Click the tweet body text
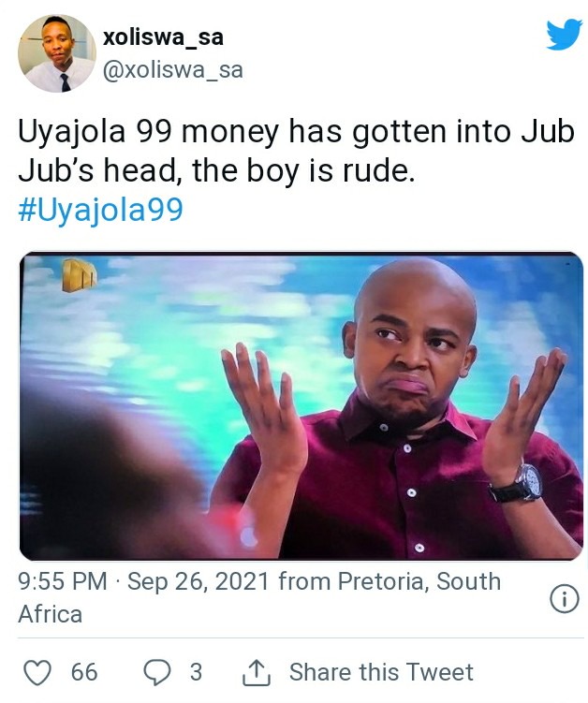The image size is (588, 703). (296, 151)
